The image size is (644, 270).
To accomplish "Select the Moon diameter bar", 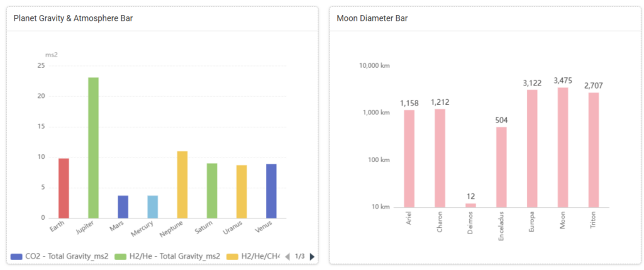I will [563, 148].
